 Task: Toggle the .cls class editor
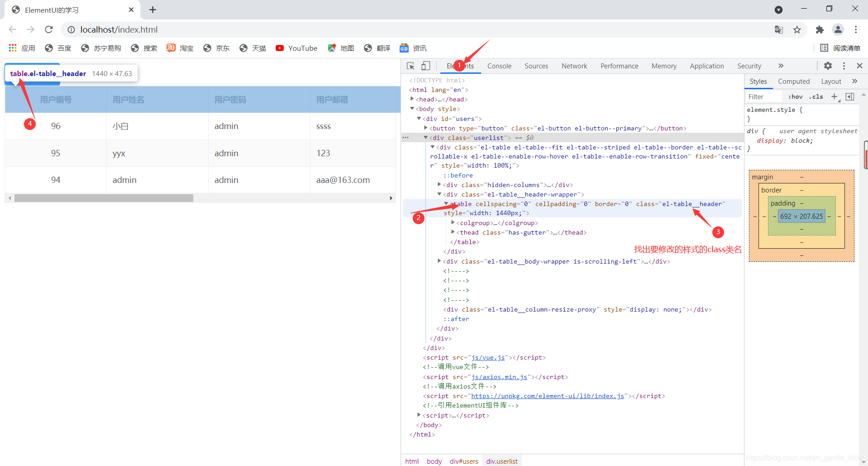click(816, 97)
